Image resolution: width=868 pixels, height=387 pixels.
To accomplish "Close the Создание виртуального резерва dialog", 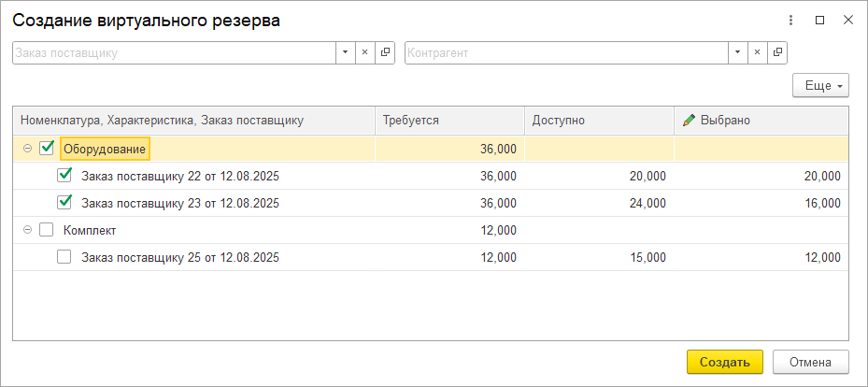I will 848,21.
